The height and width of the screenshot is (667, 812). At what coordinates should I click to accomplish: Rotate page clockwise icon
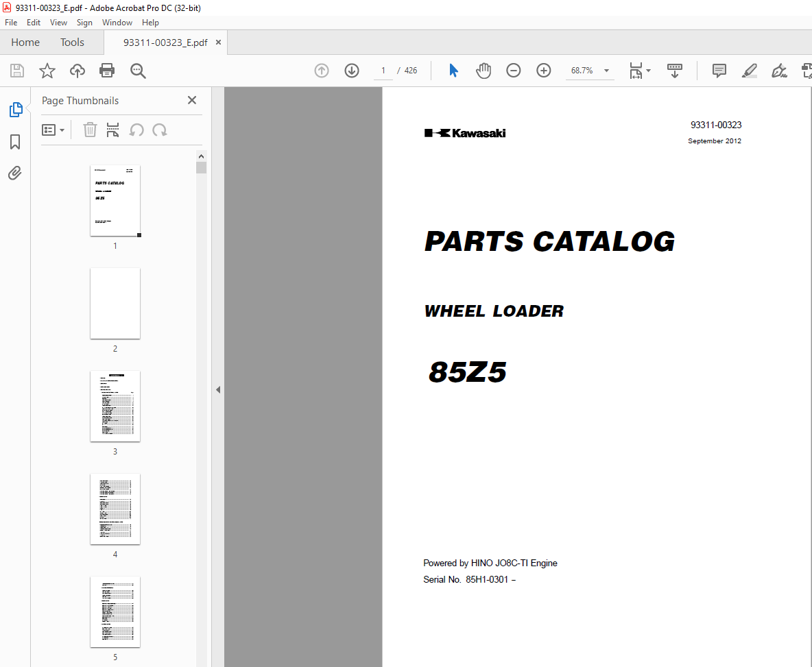pyautogui.click(x=160, y=130)
